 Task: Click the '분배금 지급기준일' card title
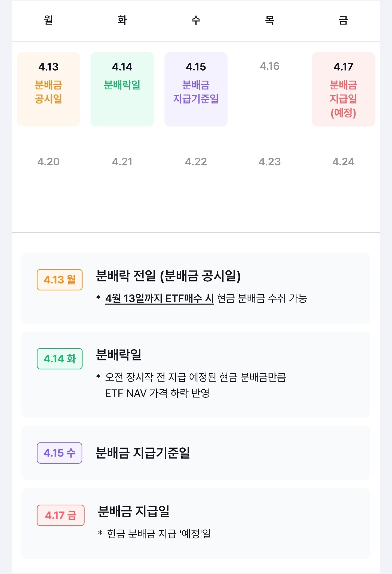pos(143,453)
